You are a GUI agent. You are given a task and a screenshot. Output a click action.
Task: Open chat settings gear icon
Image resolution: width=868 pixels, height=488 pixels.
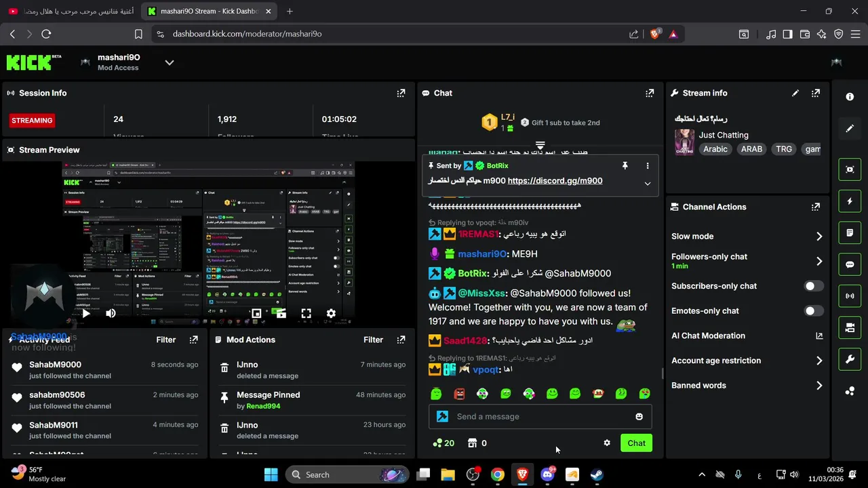(607, 443)
